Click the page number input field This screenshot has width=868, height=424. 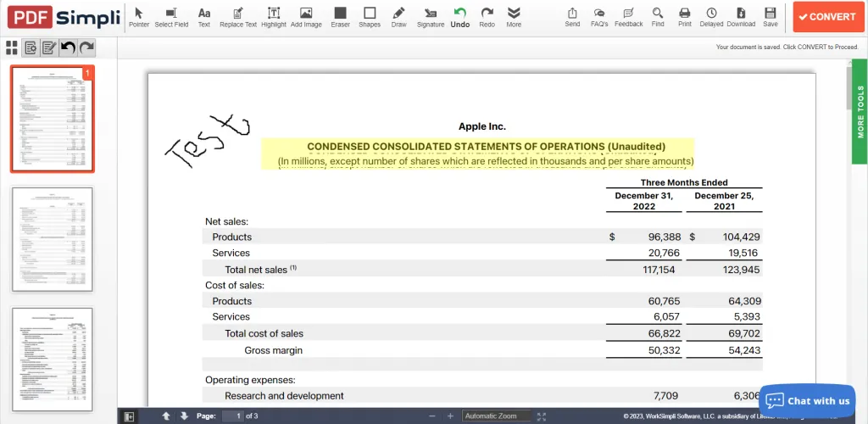[x=232, y=416]
